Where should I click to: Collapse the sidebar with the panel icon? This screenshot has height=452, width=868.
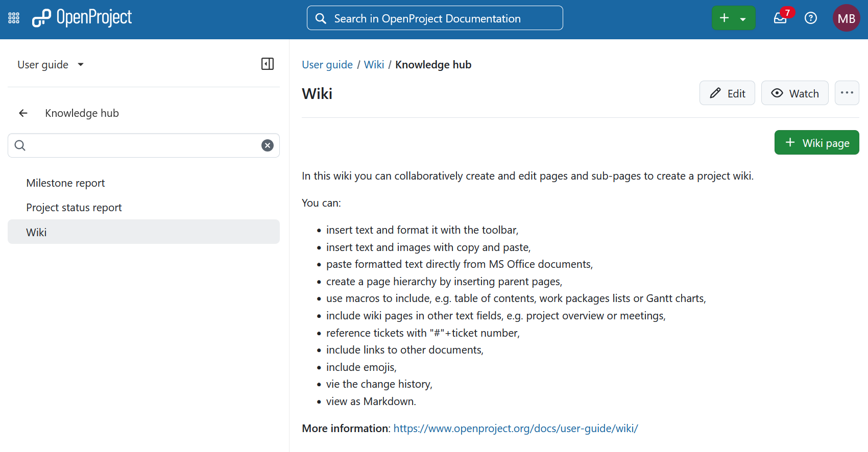268,64
